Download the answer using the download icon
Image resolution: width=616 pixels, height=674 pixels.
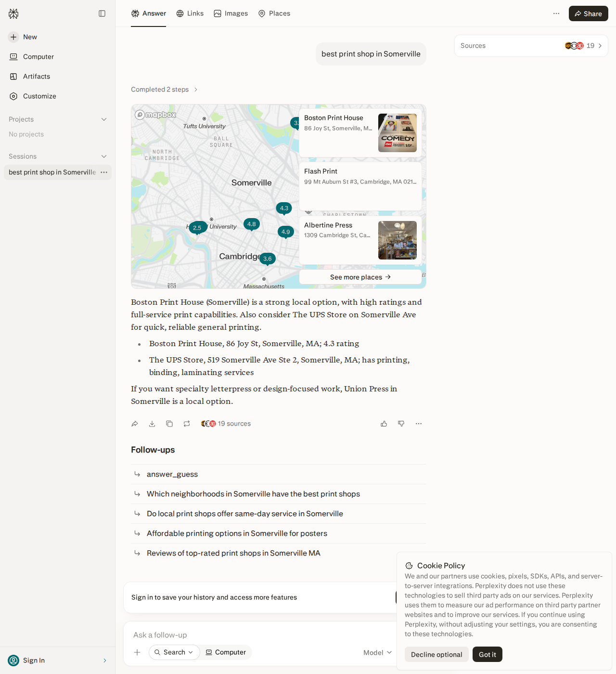pos(152,424)
